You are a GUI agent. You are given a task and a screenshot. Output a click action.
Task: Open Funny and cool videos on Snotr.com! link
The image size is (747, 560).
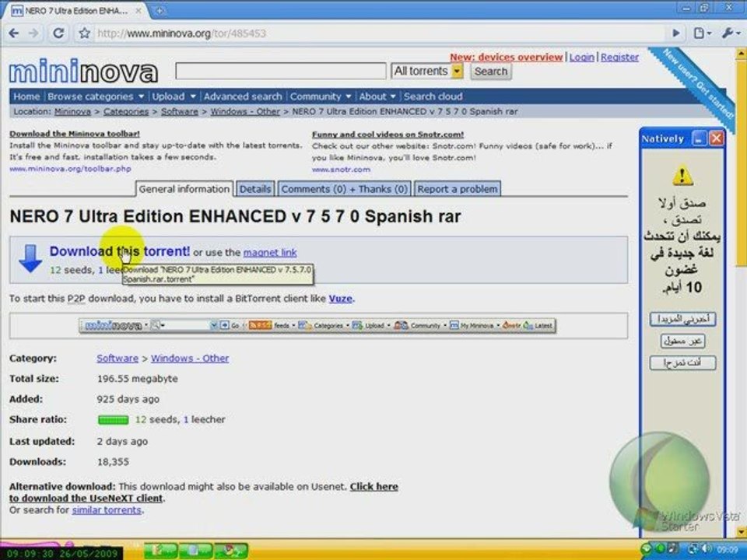click(x=388, y=135)
